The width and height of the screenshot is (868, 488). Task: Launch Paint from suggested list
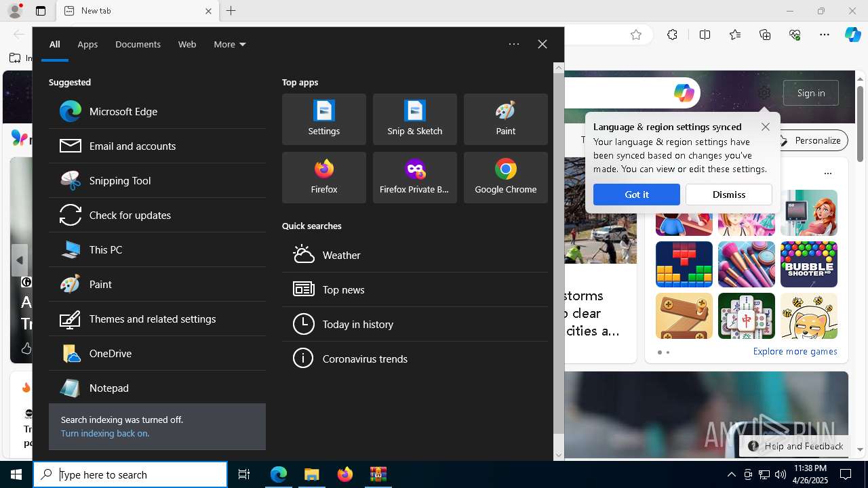157,284
